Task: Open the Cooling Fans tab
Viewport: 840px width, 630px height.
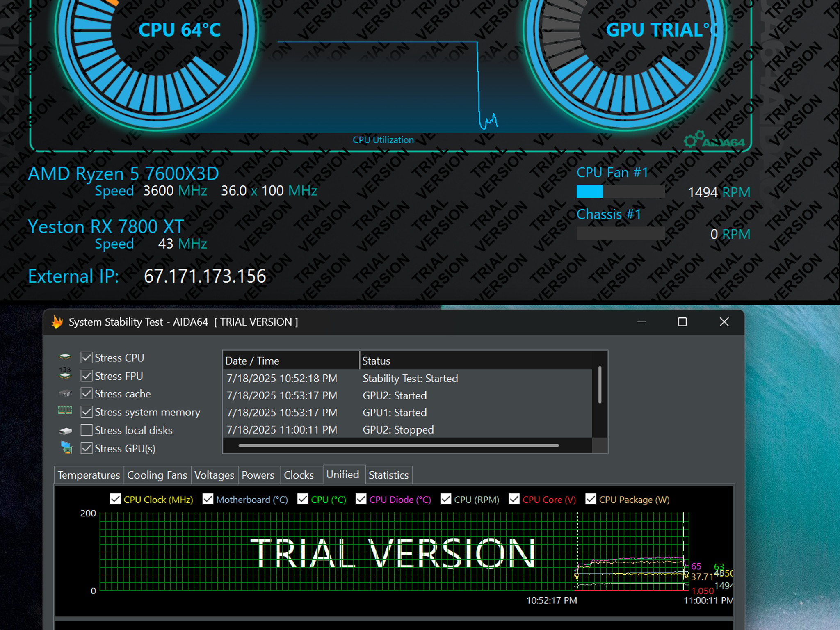Action: [x=157, y=475]
